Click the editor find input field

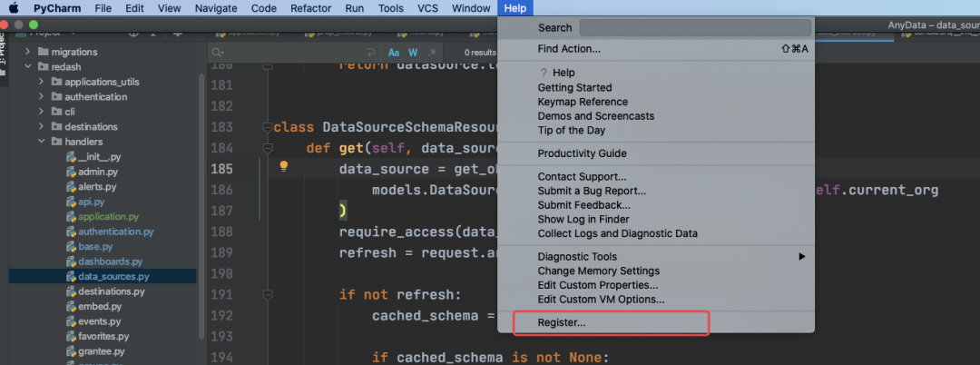294,53
